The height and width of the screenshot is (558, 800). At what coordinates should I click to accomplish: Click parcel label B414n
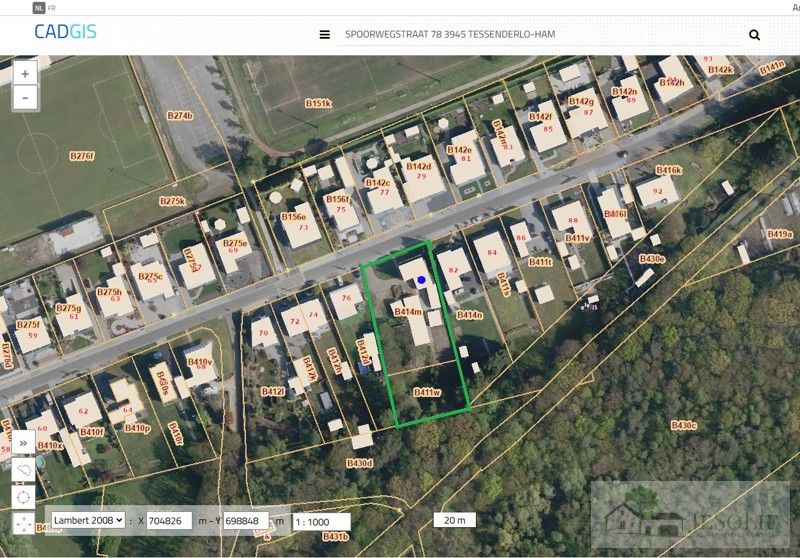[469, 315]
